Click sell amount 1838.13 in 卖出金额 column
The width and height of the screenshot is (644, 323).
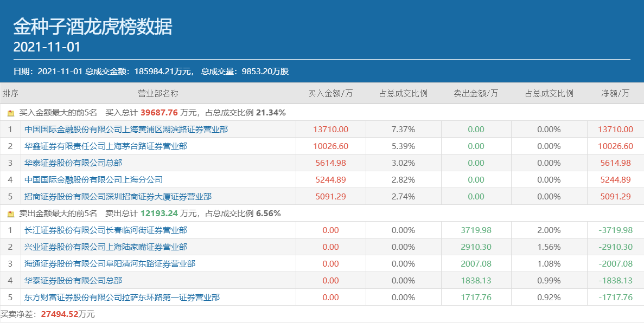(x=476, y=281)
